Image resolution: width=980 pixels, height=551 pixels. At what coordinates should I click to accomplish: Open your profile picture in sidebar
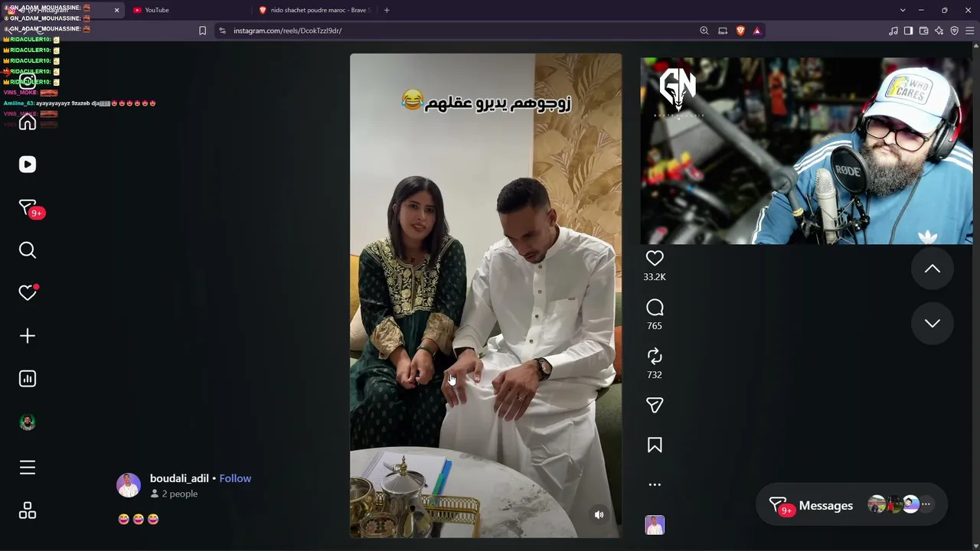click(x=28, y=422)
